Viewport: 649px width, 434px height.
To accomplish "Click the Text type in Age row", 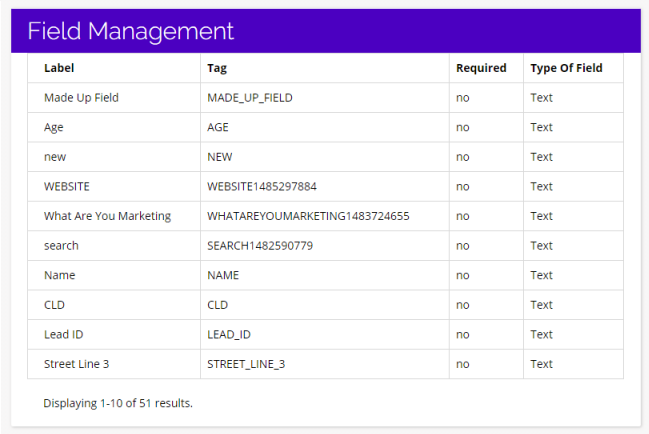I will 541,127.
